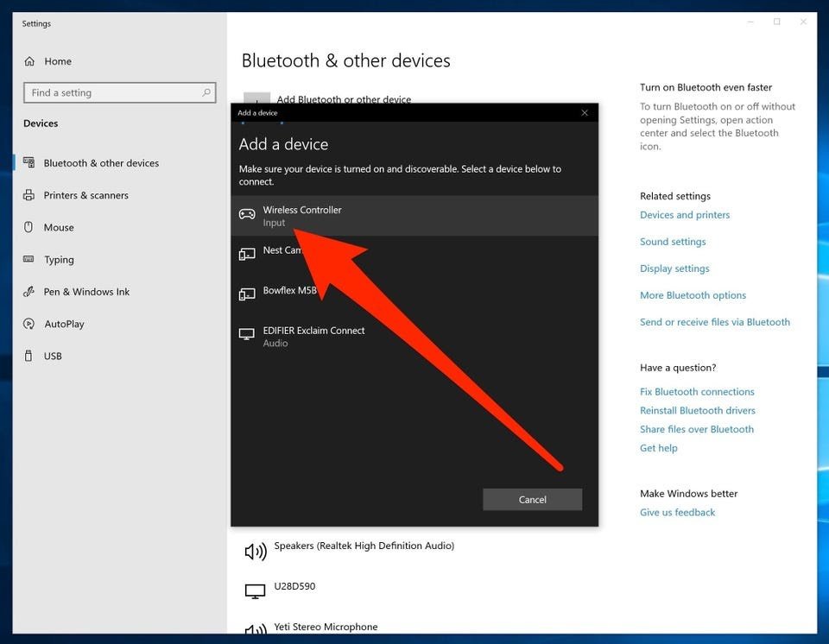Screen dimensions: 829x644
Task: Maximize the Settings window
Action: (776, 22)
